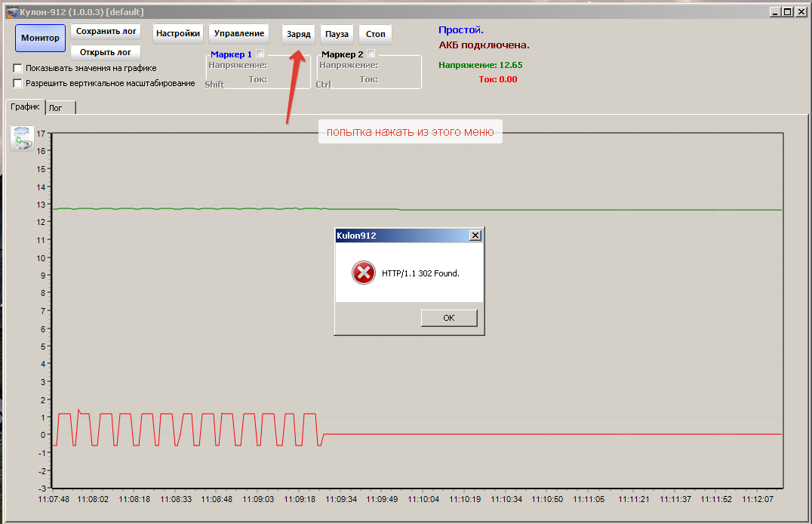
Task: Select the Монитор button
Action: [x=40, y=39]
